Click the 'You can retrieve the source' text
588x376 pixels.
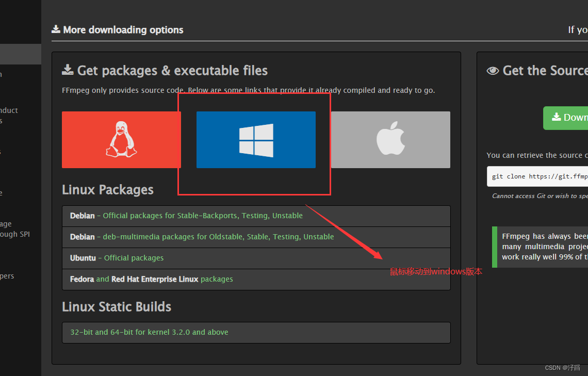click(x=537, y=155)
